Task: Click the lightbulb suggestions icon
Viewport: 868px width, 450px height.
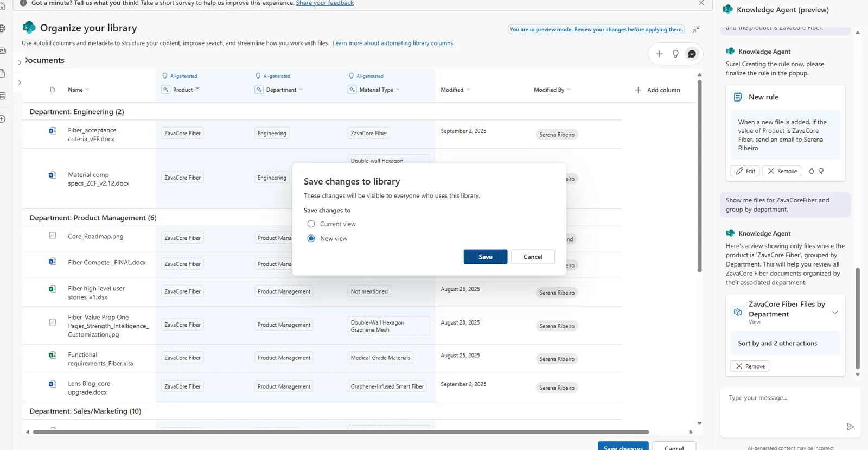Action: coord(675,54)
